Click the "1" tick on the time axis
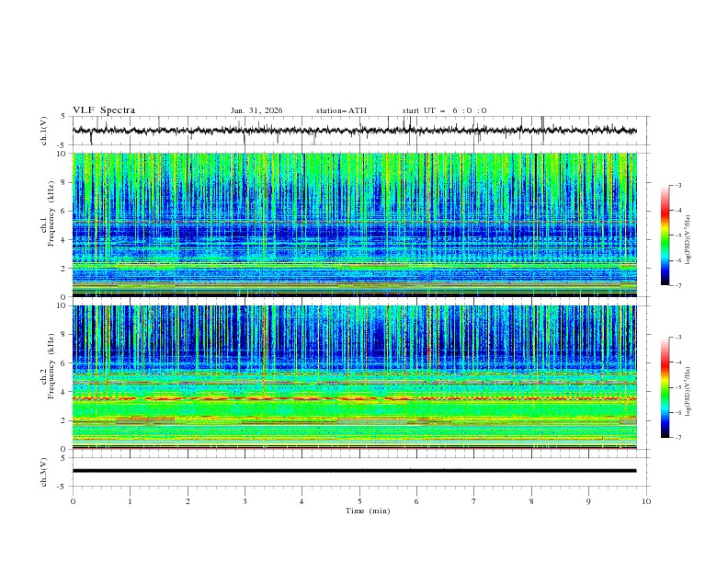Image resolution: width=728 pixels, height=563 pixels. click(131, 501)
